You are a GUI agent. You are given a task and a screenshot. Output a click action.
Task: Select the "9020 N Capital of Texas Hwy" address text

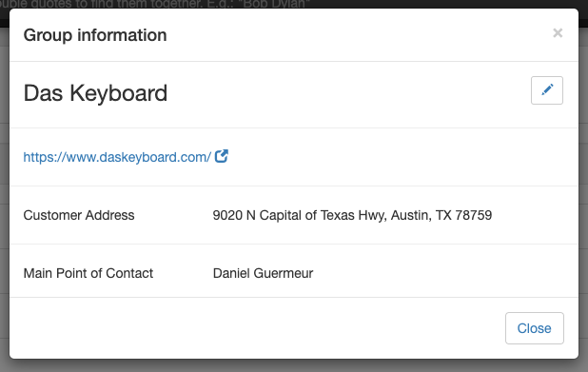click(x=300, y=215)
